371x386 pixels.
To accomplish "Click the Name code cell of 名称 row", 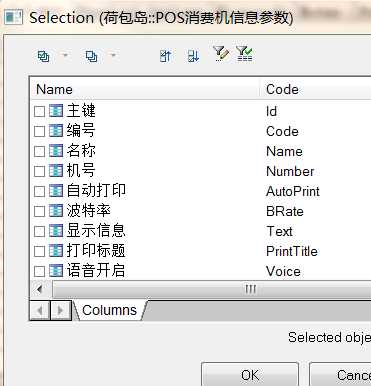I will [x=284, y=151].
